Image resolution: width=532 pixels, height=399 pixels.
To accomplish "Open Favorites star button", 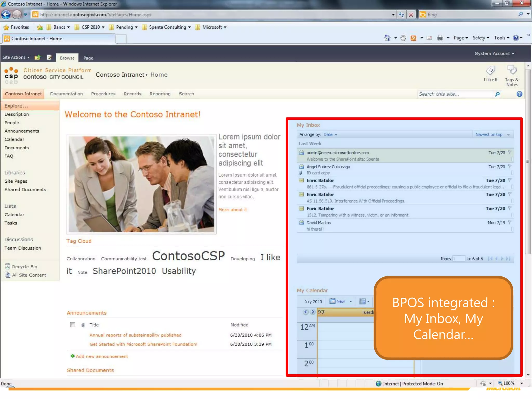I will tap(16, 27).
